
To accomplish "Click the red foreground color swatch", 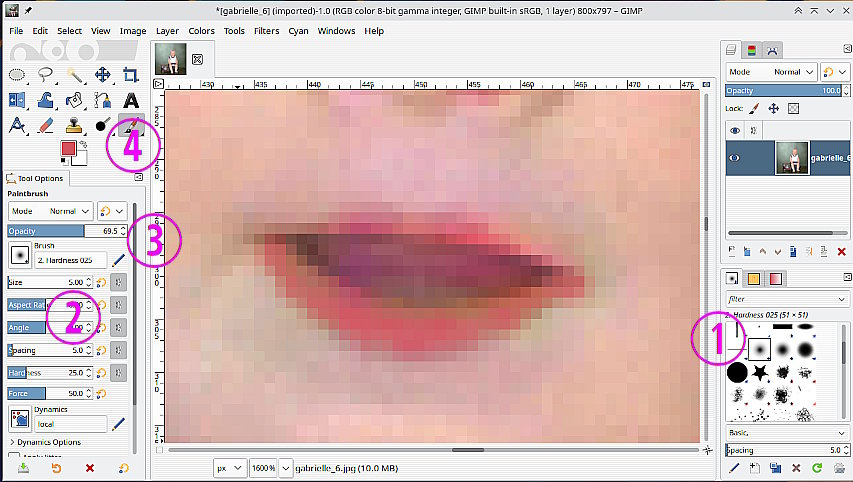I will click(x=68, y=149).
